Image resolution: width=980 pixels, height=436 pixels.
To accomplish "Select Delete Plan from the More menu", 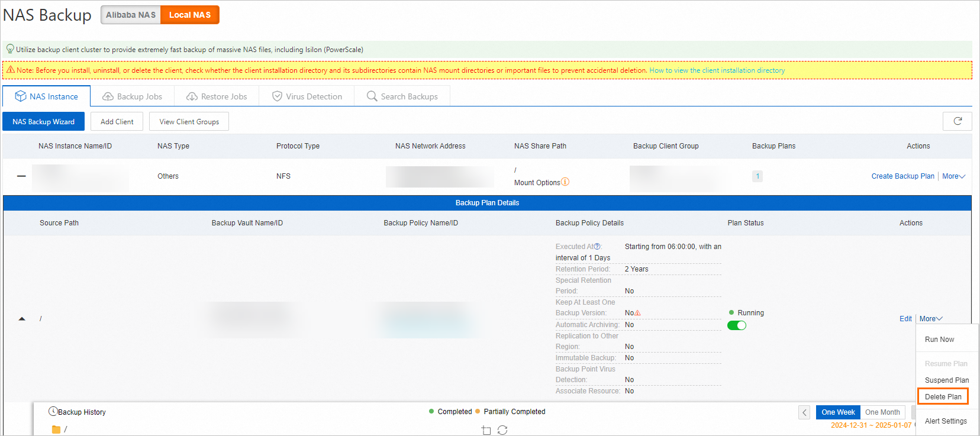I will [x=943, y=397].
